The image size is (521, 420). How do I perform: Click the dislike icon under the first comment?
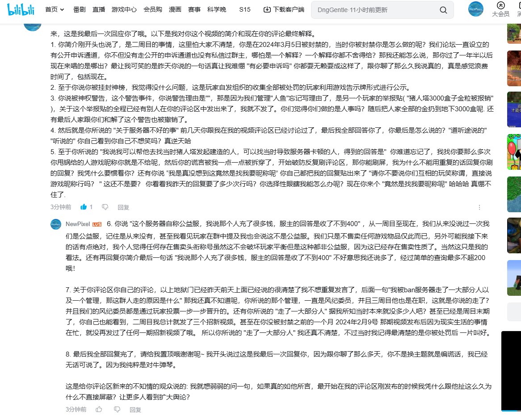(105, 207)
